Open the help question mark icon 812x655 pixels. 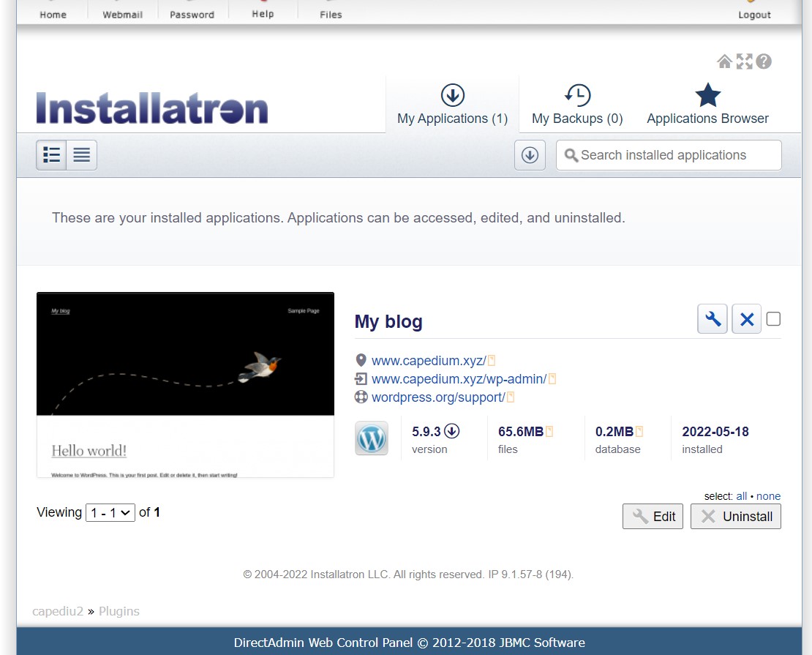764,61
